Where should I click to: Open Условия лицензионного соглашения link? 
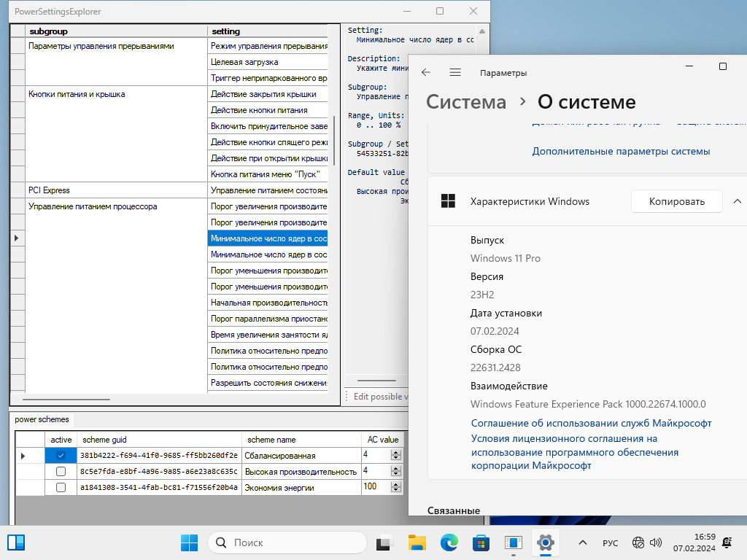(x=575, y=452)
